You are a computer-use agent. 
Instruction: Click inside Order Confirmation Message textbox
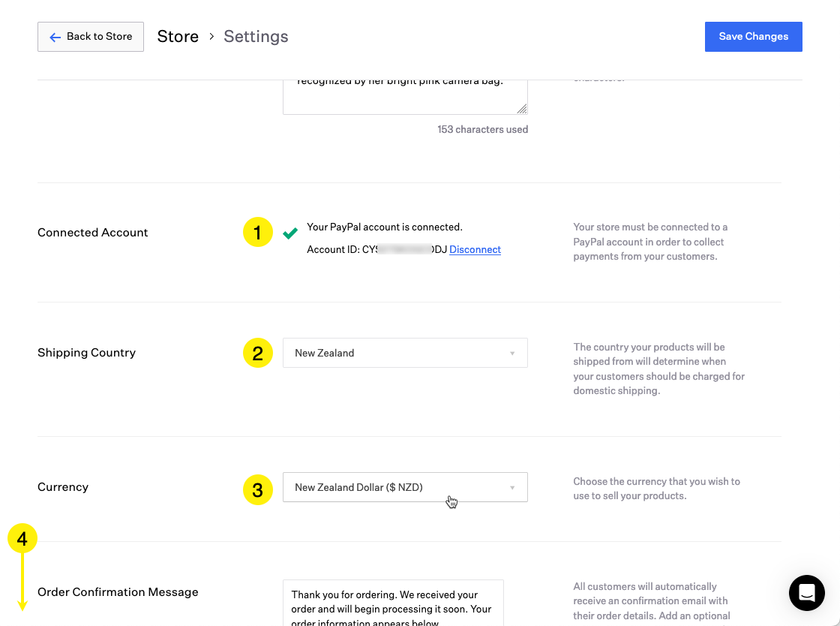[392, 603]
